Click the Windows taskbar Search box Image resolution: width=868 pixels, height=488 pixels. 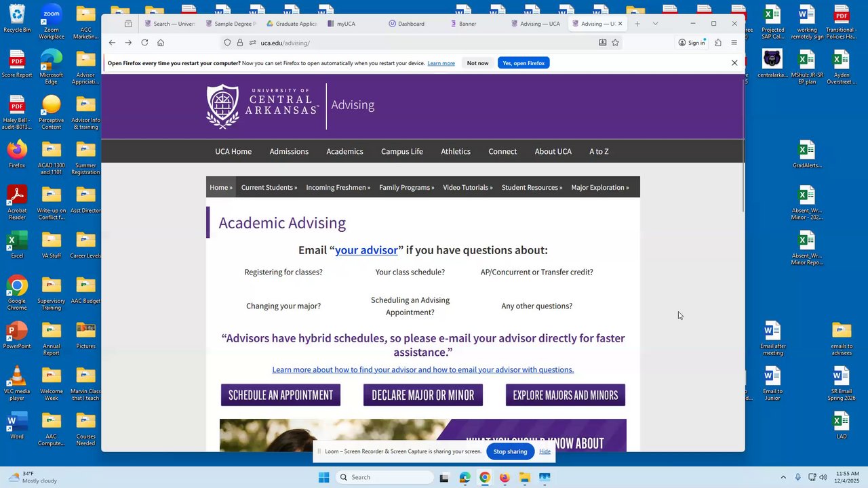point(384,477)
